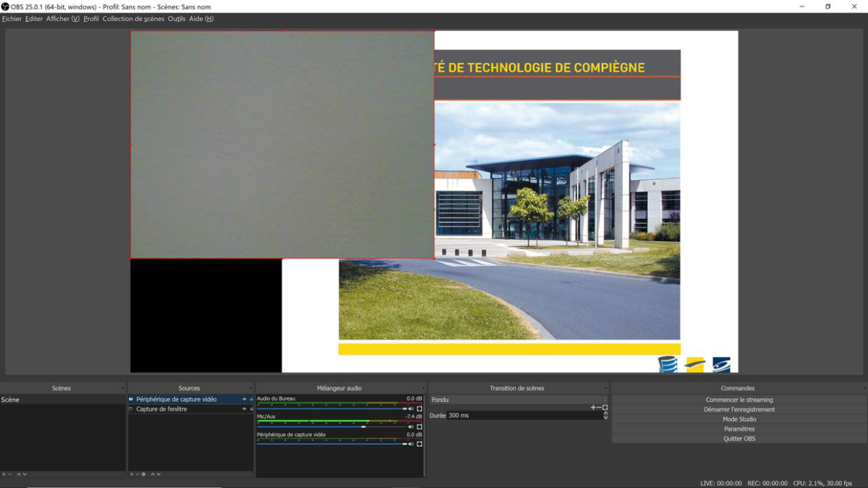Viewport: 868px width, 488px height.
Task: Click Capture de fenêtre source type icon
Action: [x=131, y=409]
